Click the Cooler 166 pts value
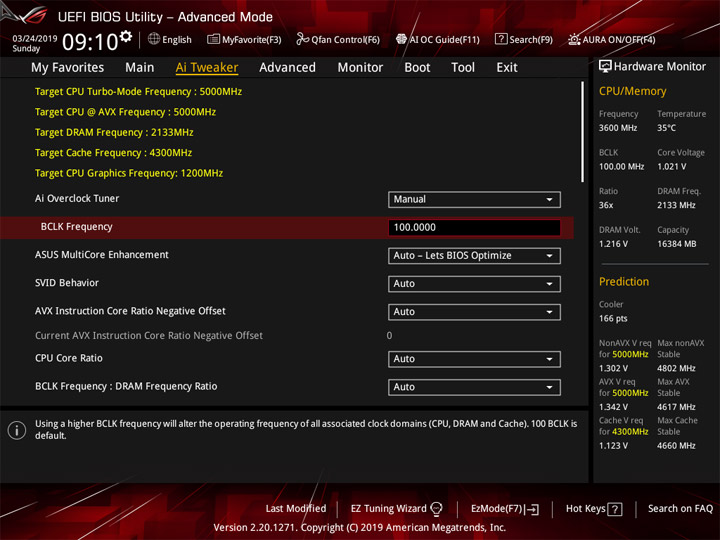Screen dimensions: 720x540 (613, 319)
